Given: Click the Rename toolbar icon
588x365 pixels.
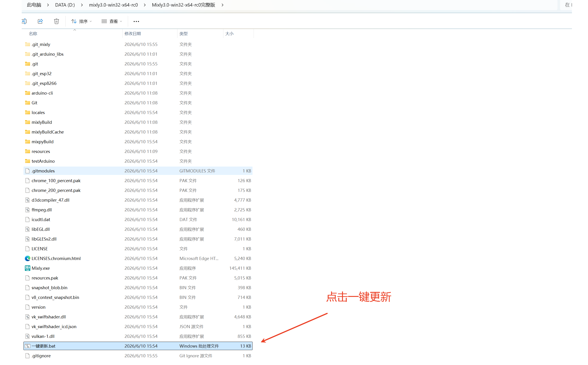Looking at the screenshot, I should [24, 21].
